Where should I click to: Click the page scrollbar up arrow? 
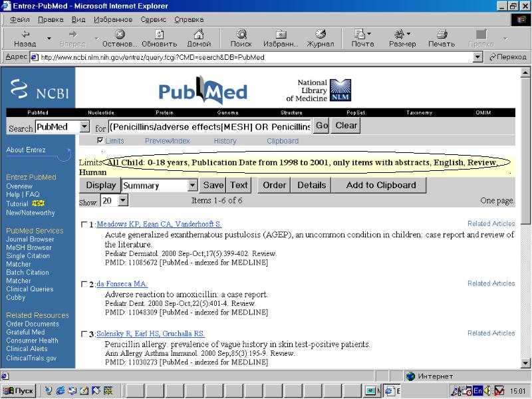[x=525, y=72]
